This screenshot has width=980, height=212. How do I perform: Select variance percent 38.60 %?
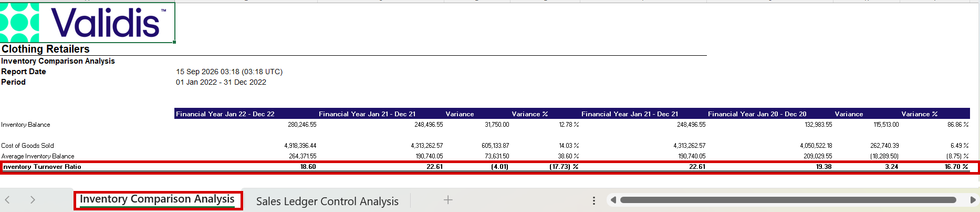pyautogui.click(x=569, y=156)
